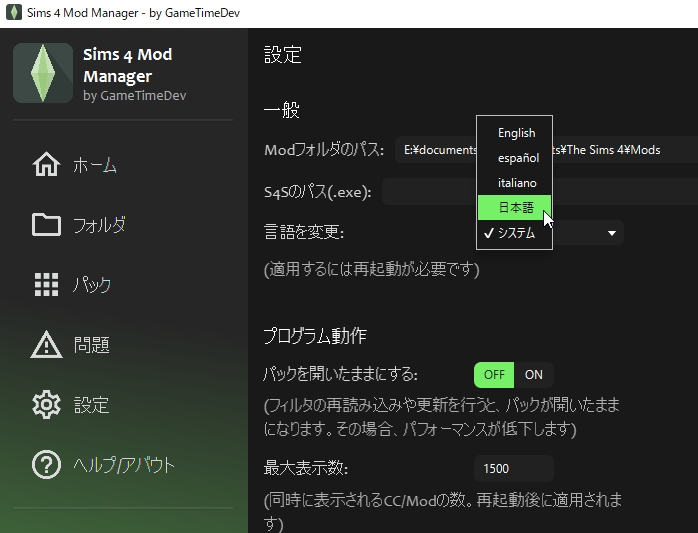Select English in the language list
This screenshot has height=533, width=698.
point(514,133)
